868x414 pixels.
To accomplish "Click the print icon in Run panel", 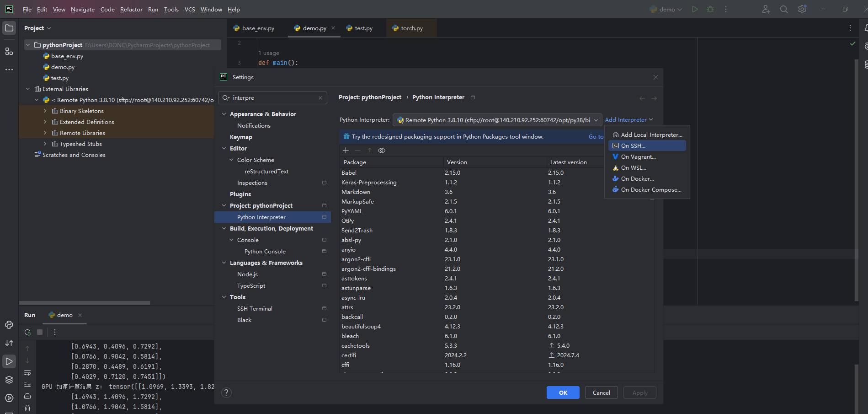I will click(27, 396).
